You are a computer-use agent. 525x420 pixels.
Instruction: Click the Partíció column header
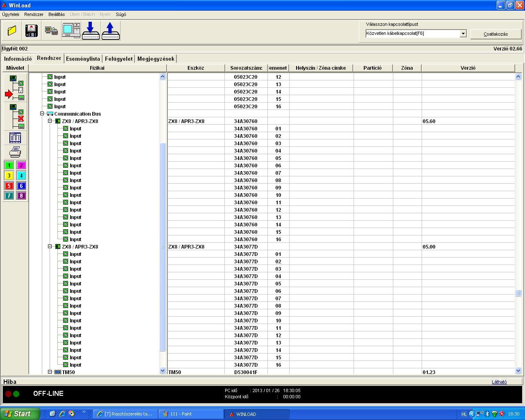(372, 68)
